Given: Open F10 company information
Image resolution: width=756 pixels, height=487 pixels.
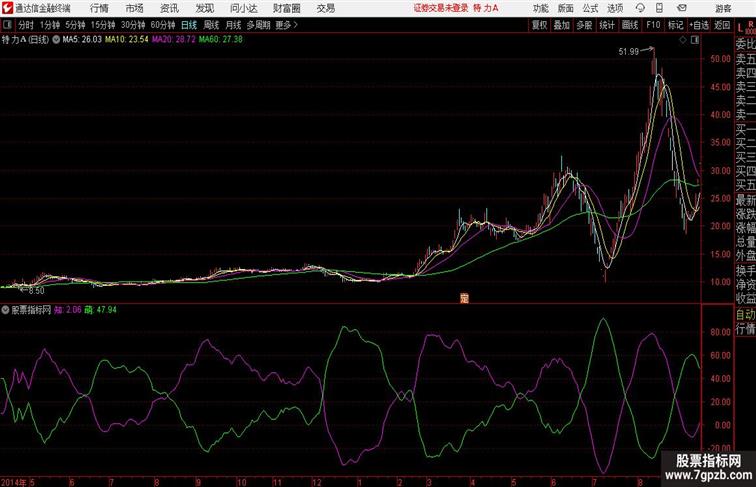Looking at the screenshot, I should pos(653,25).
